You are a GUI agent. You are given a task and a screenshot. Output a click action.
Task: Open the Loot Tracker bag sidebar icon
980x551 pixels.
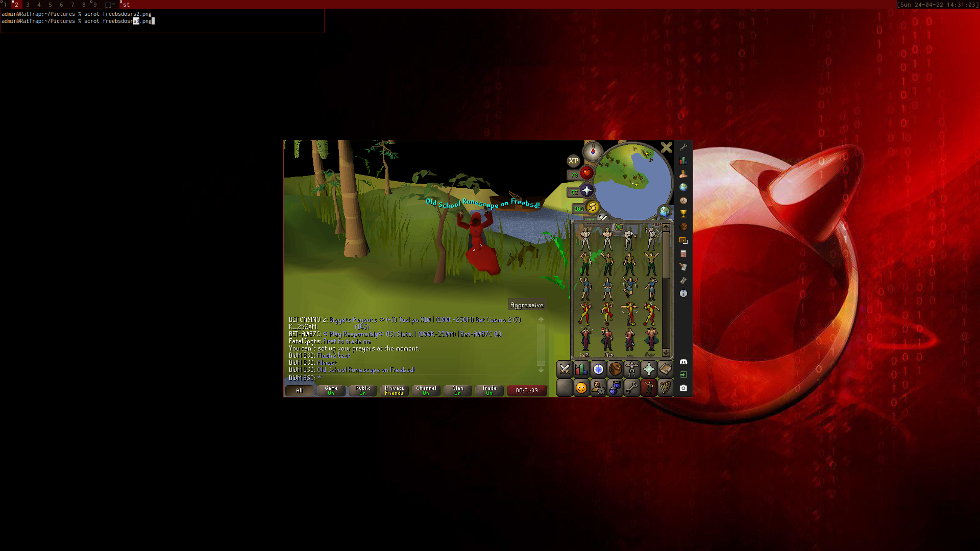point(683,227)
